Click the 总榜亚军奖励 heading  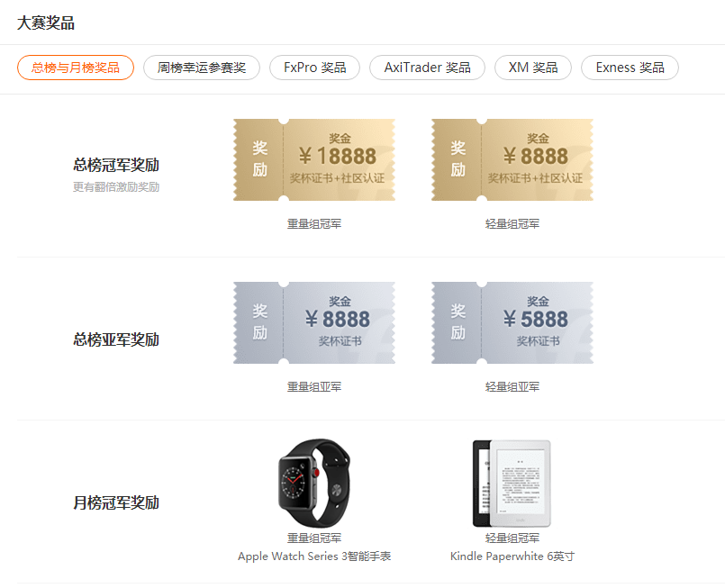click(x=116, y=339)
